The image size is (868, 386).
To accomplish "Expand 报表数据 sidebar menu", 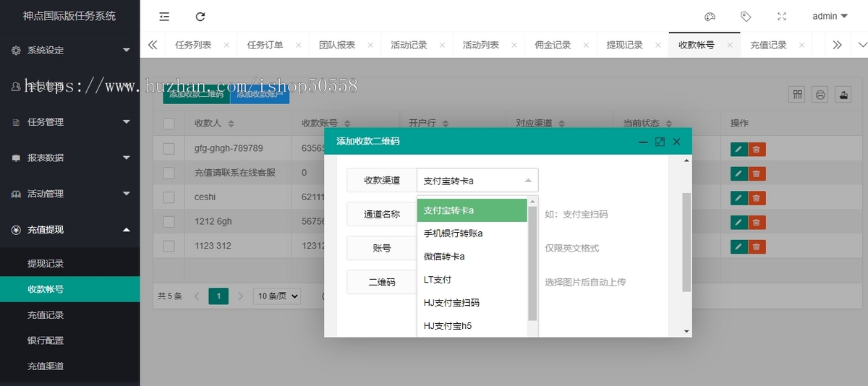I will tap(70, 158).
